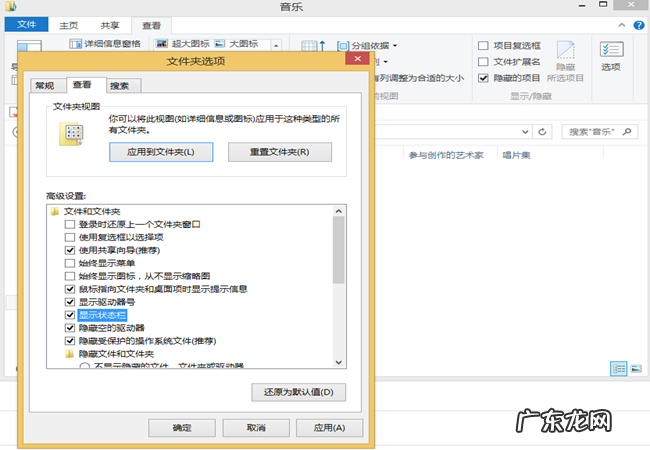Close the Folder Options dialog
650x450 pixels.
click(357, 59)
